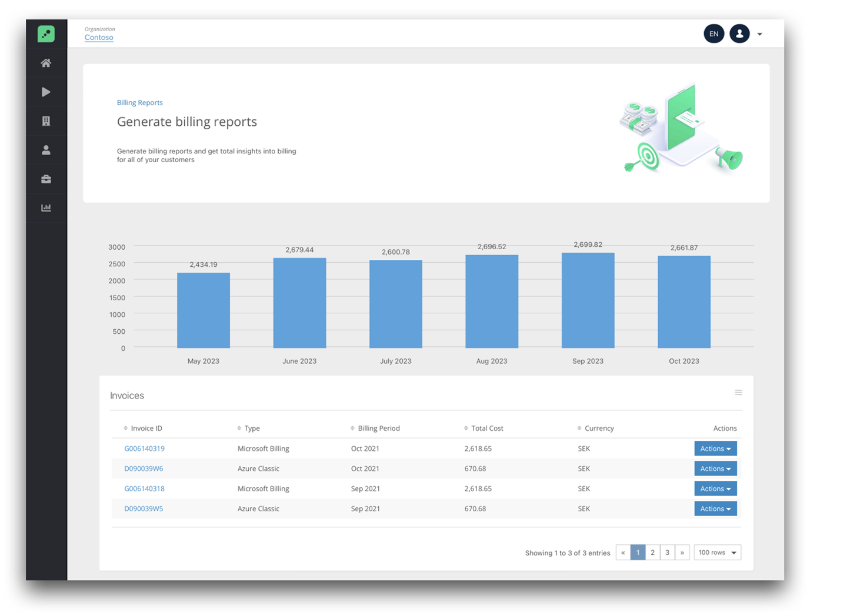Click the Billing Reports link above the heading
The height and width of the screenshot is (616, 847).
coord(140,102)
